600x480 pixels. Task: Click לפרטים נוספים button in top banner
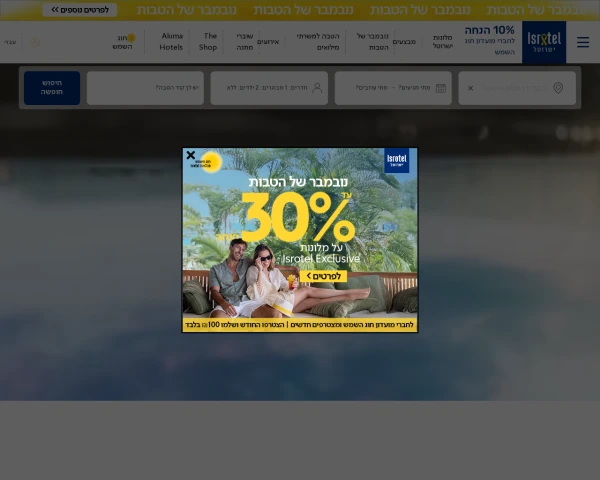click(x=80, y=10)
